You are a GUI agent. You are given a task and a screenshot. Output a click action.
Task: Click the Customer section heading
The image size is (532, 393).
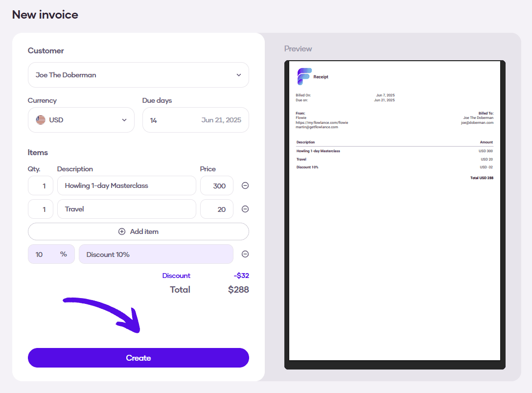click(46, 50)
